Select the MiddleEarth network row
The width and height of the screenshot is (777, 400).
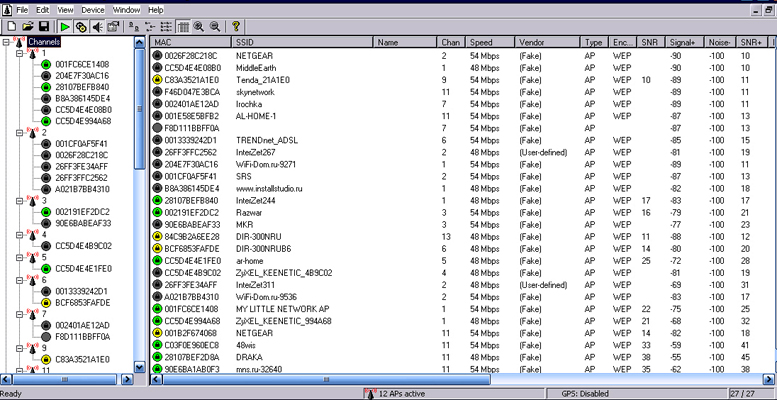click(461, 68)
